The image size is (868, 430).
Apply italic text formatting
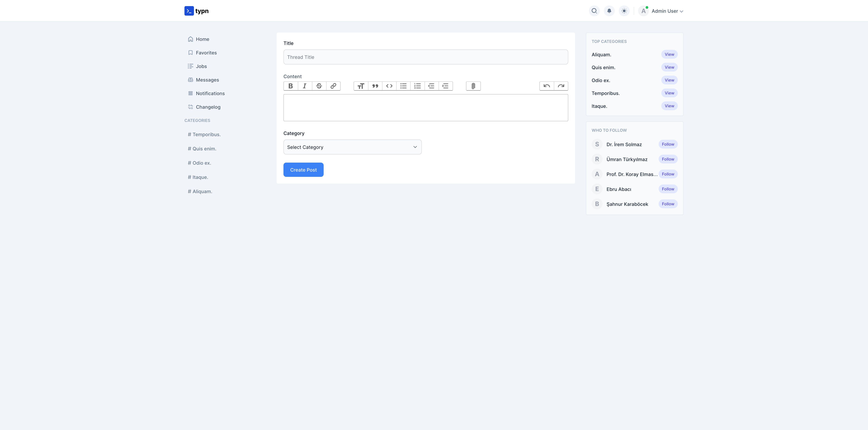coord(305,86)
